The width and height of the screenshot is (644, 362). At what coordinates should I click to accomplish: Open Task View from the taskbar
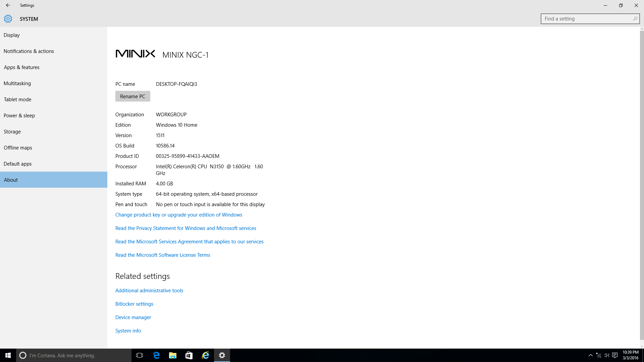click(140, 355)
